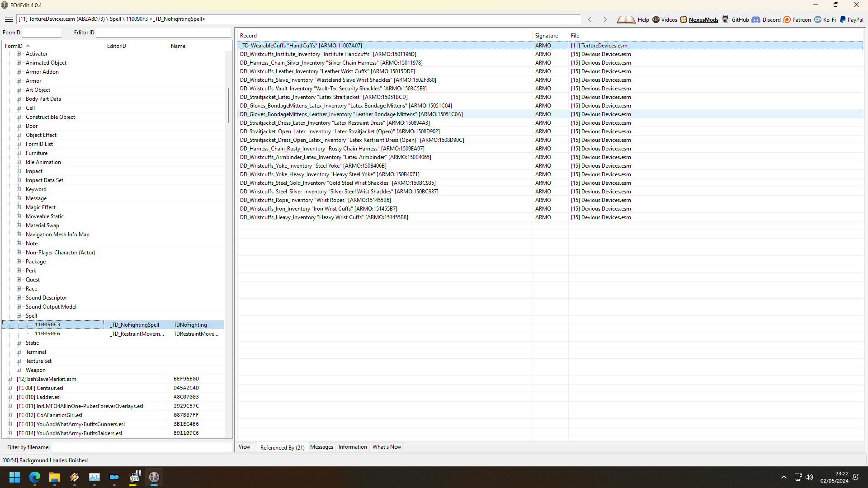
Task: Select the Referenced By (21) tab
Action: tap(282, 447)
